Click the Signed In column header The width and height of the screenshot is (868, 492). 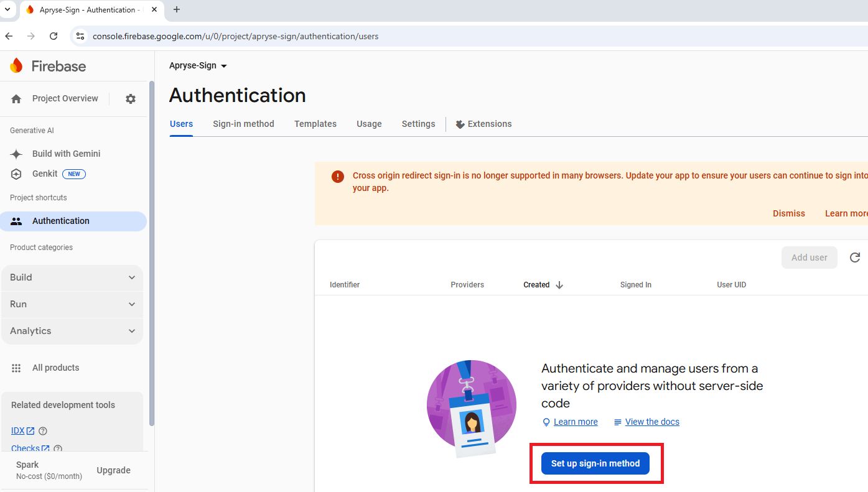pyautogui.click(x=636, y=285)
